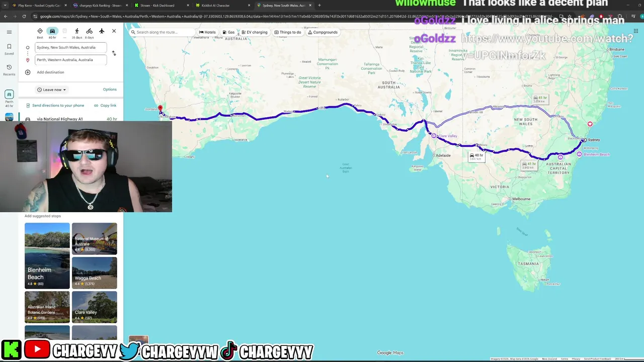Open Australian Inland Botanic Gardens stop
This screenshot has width=644, height=362.
(47, 307)
